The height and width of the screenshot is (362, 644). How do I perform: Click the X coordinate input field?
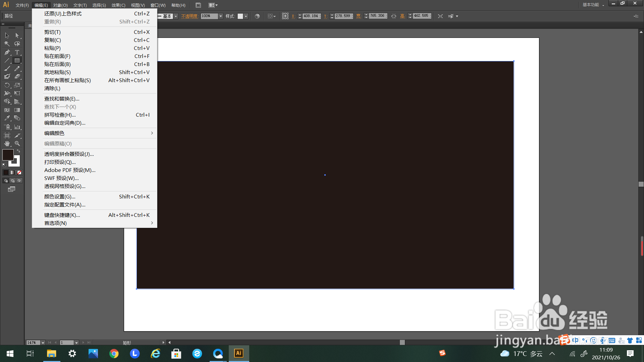[x=311, y=16]
